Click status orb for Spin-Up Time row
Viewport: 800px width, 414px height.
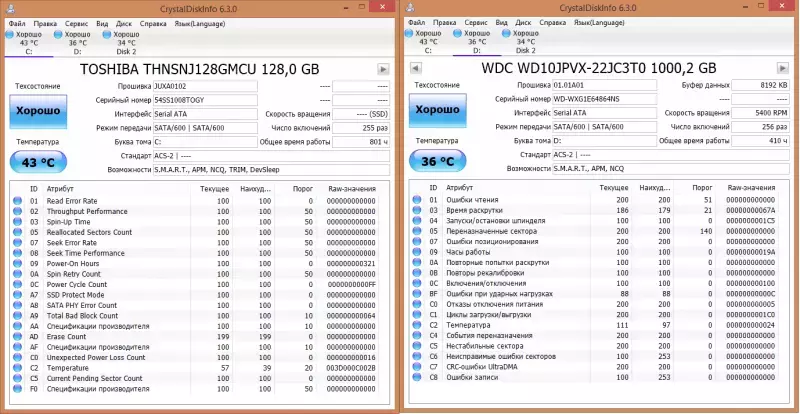pyautogui.click(x=18, y=222)
